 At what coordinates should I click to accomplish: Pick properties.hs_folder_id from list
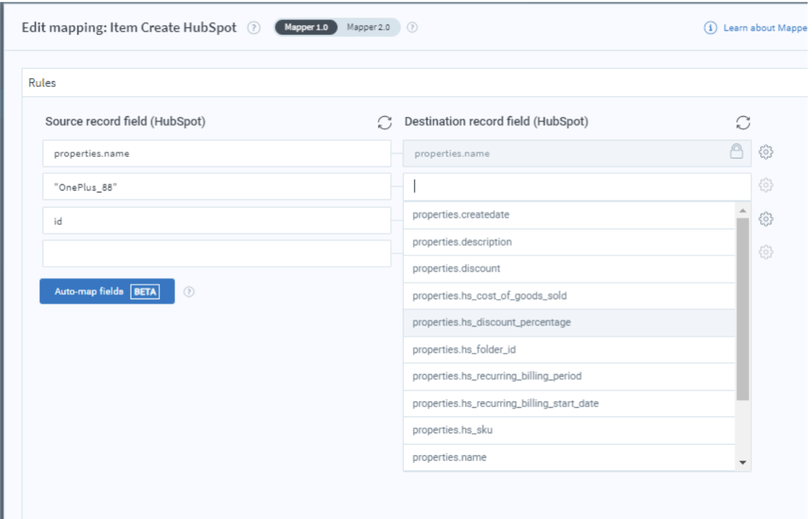pos(569,350)
